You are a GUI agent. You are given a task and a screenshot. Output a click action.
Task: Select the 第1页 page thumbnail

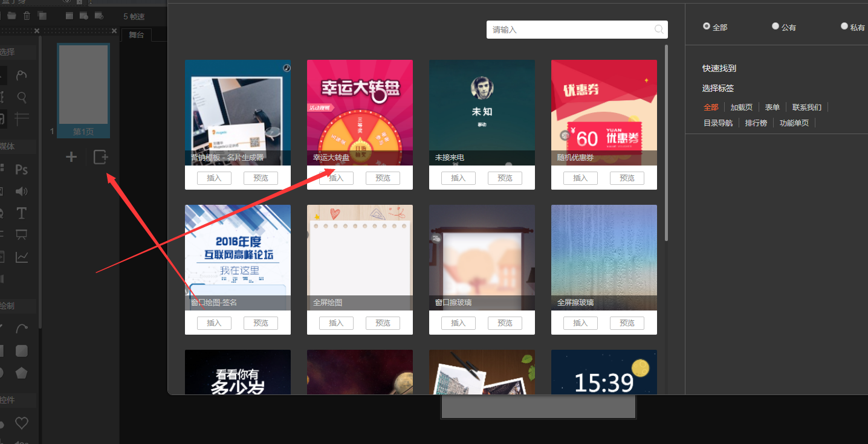point(83,91)
